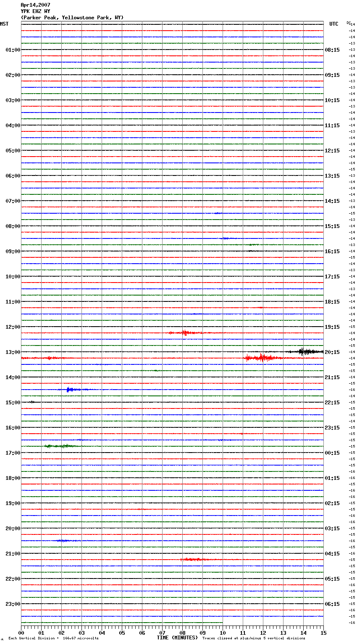Select the 03:00 MST time label
The image size is (357, 644).
tap(13, 100)
